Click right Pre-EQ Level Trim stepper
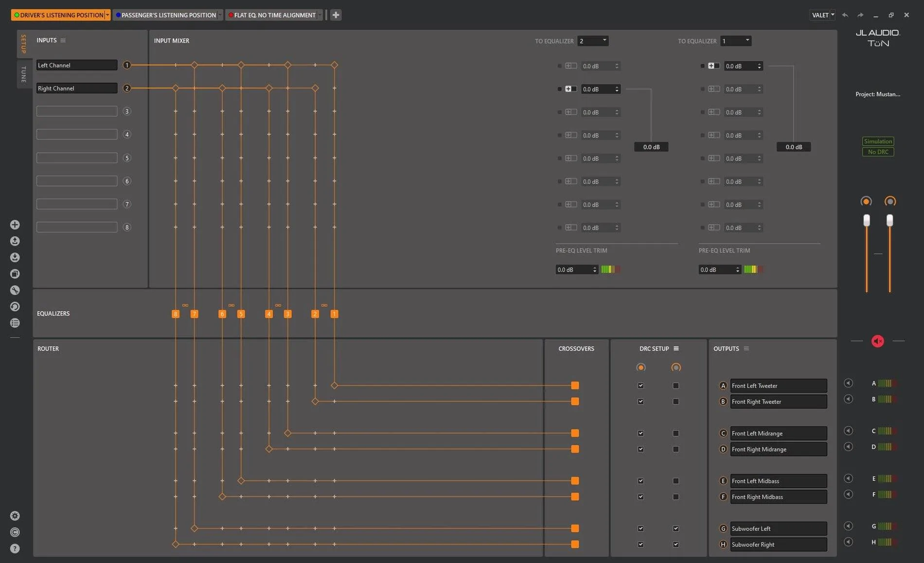 (738, 269)
